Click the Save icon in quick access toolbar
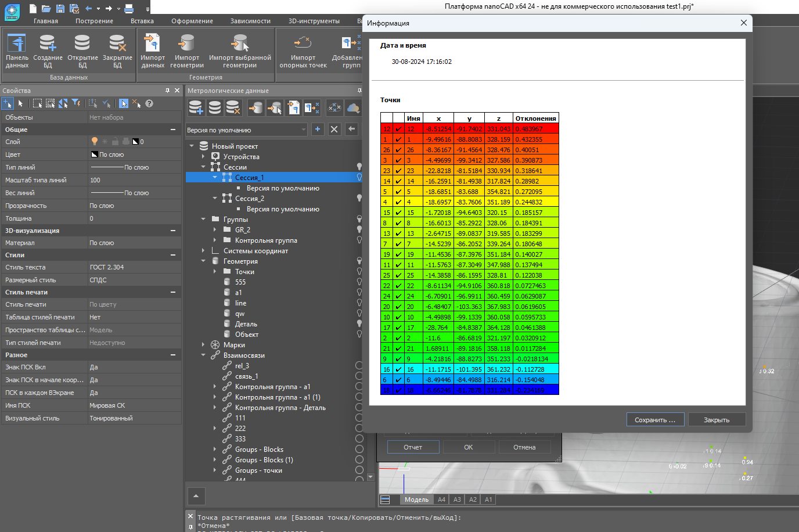 click(x=60, y=9)
